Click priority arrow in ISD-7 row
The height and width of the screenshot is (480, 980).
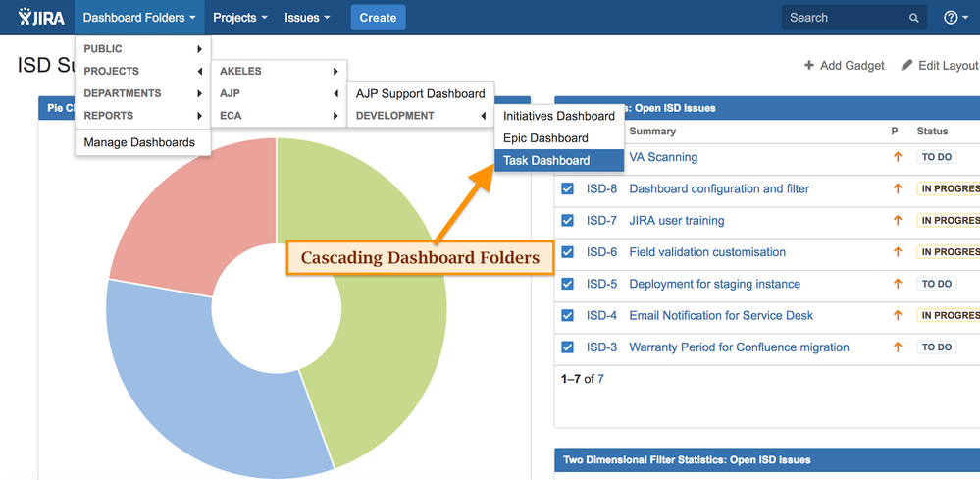click(898, 220)
